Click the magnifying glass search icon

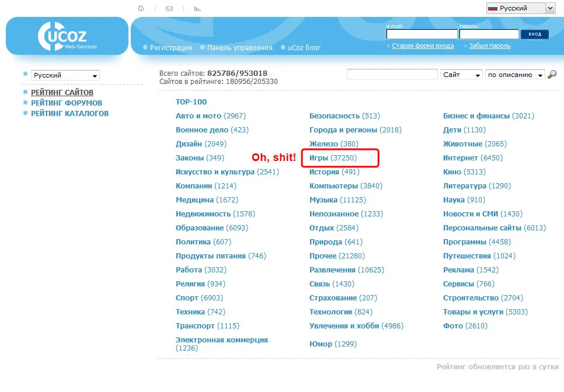click(552, 75)
